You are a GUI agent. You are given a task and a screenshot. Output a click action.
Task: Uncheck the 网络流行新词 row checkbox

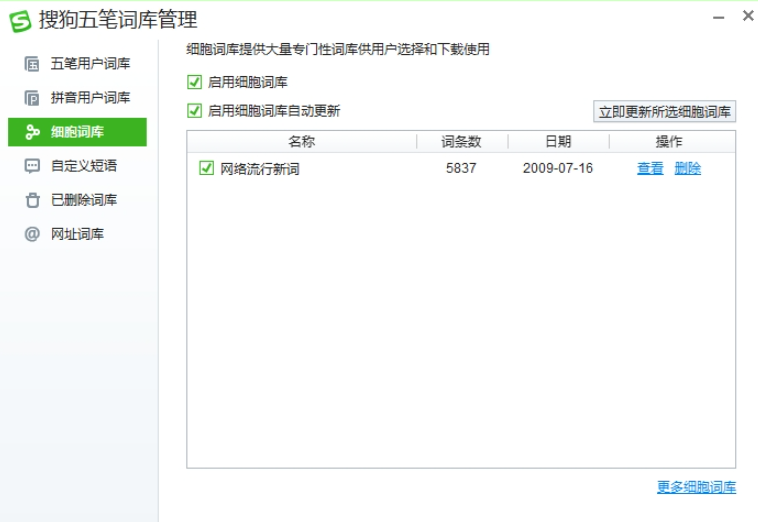pos(206,168)
